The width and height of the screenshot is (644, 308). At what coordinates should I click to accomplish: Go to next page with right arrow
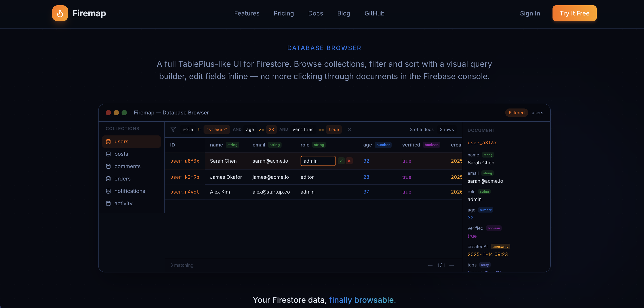tap(452, 265)
